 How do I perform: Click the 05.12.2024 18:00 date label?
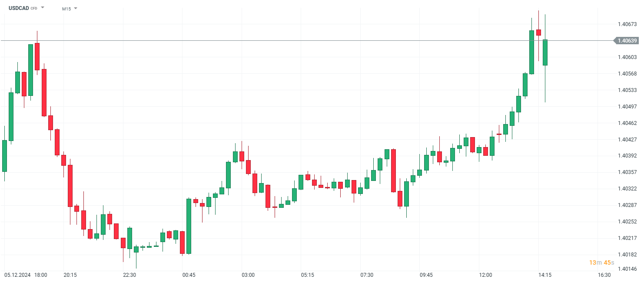click(x=26, y=275)
